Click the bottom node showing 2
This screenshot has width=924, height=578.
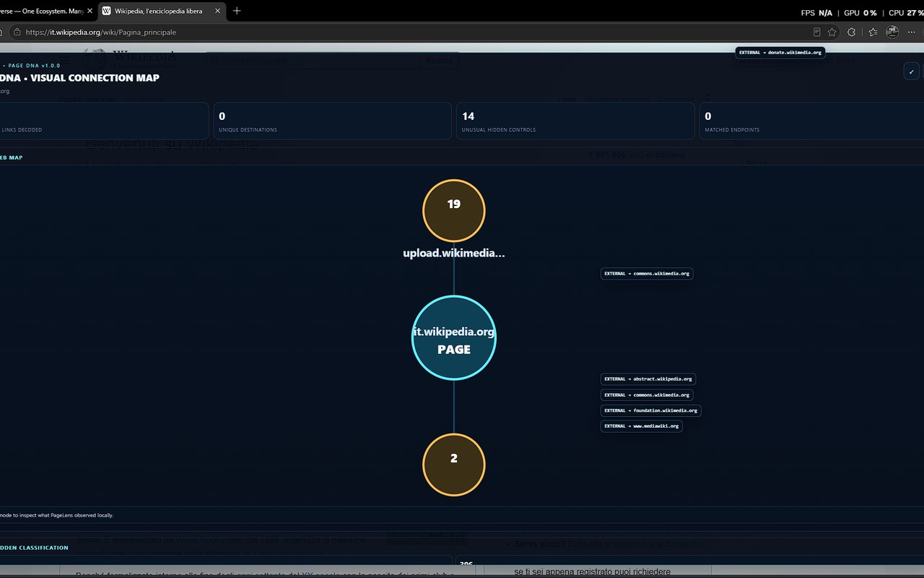click(x=454, y=465)
